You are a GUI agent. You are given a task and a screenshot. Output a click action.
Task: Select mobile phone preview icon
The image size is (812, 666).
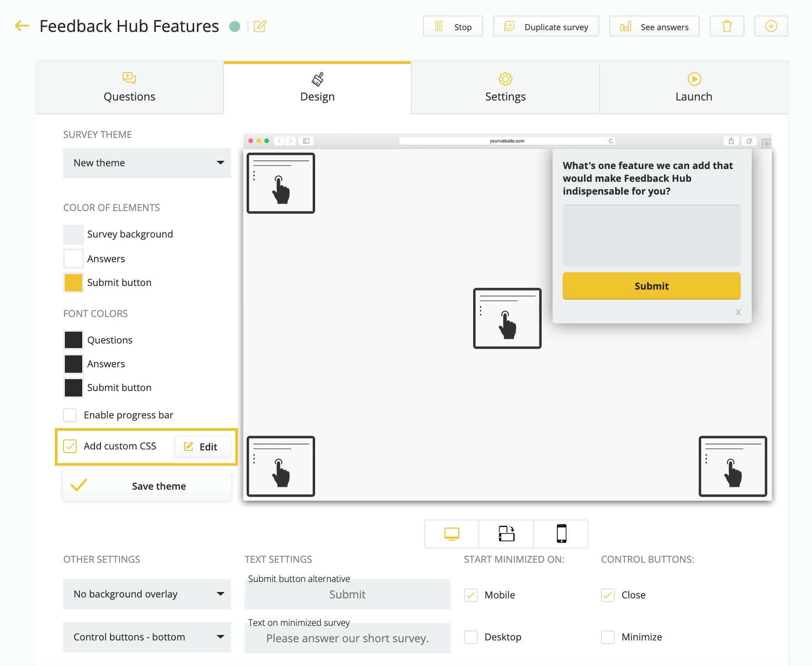pos(561,534)
